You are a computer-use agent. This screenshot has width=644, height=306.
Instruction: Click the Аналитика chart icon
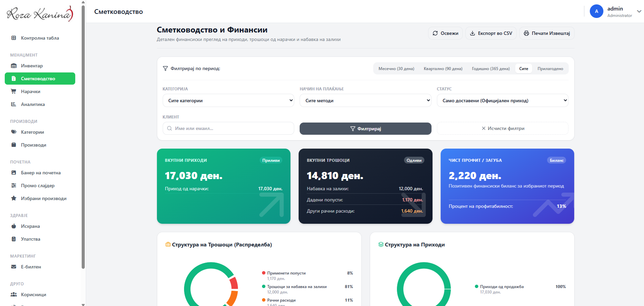14,104
